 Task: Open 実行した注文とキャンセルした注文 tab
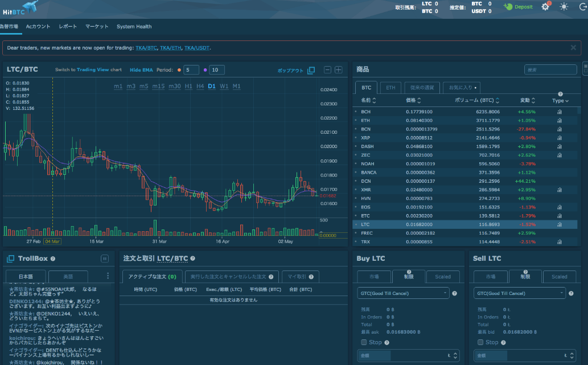click(x=232, y=277)
